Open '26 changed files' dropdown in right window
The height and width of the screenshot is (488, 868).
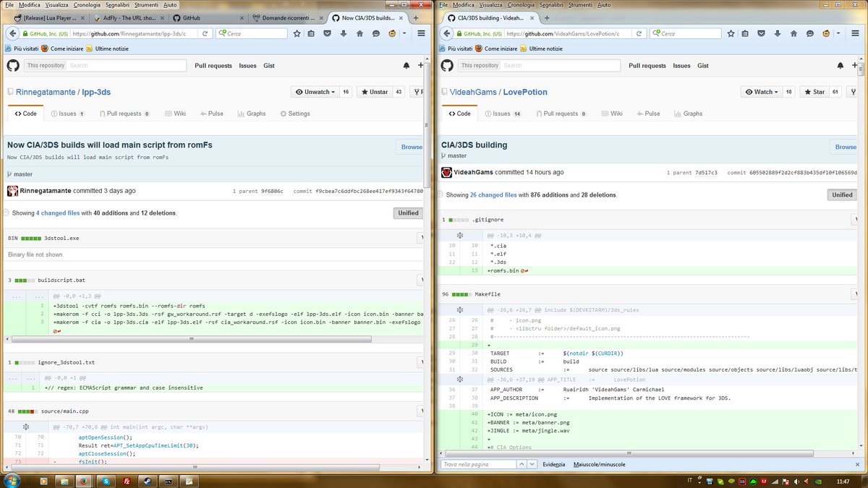point(493,195)
